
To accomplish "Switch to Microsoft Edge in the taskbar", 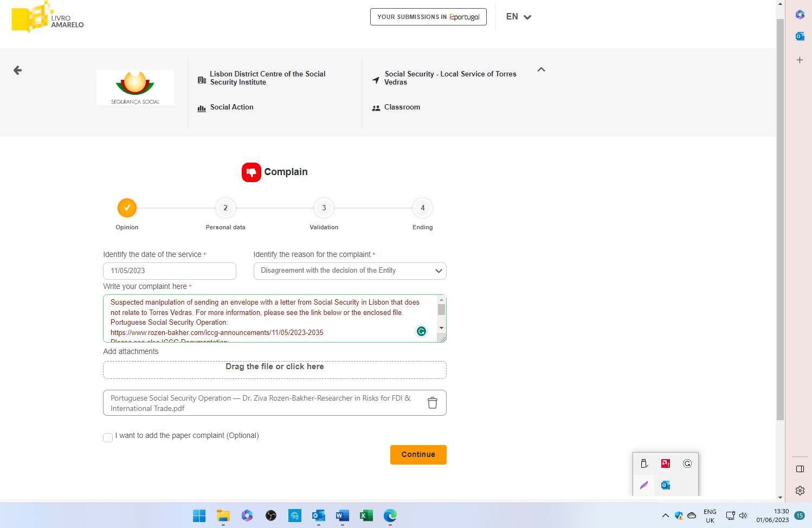I will 390,516.
